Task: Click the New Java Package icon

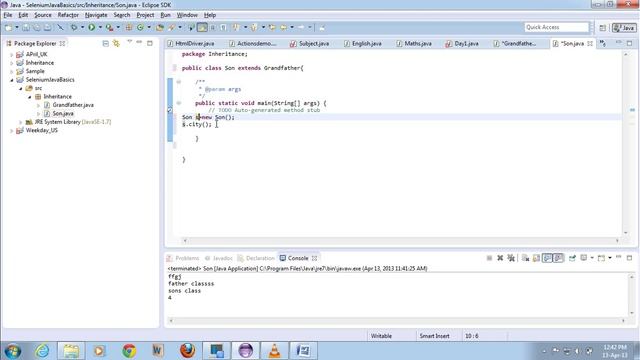Action: pos(129,27)
